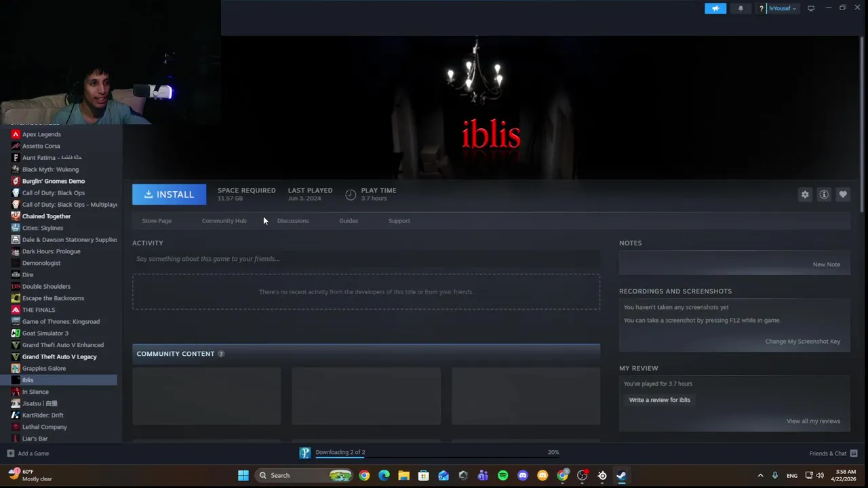The width and height of the screenshot is (868, 488).
Task: Open the notifications bell
Action: coord(741,8)
